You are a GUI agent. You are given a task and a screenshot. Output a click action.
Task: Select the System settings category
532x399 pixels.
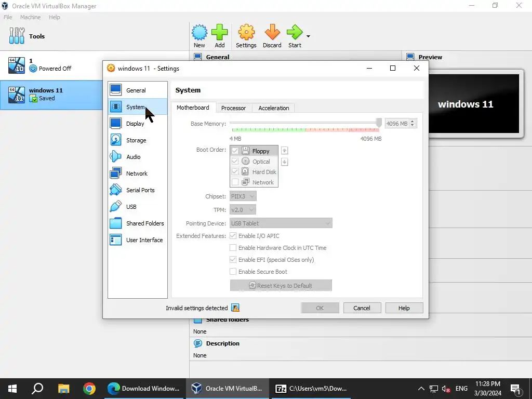(x=137, y=107)
